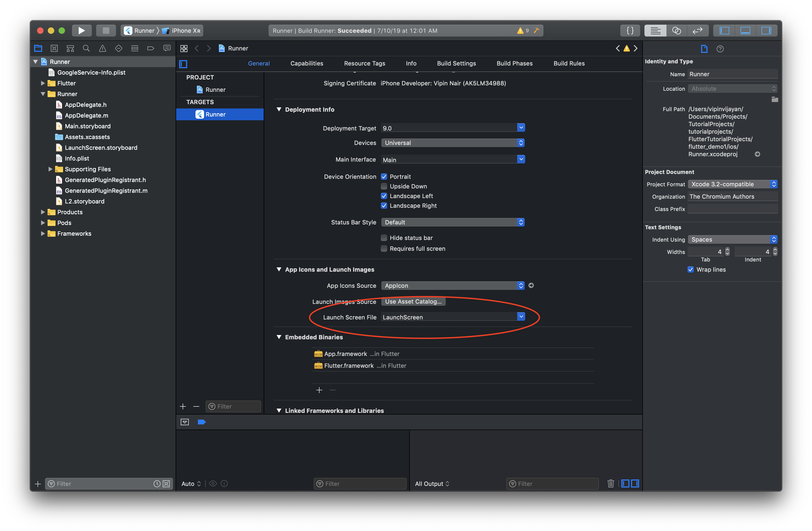Open the Deployment Target dropdown

[521, 128]
